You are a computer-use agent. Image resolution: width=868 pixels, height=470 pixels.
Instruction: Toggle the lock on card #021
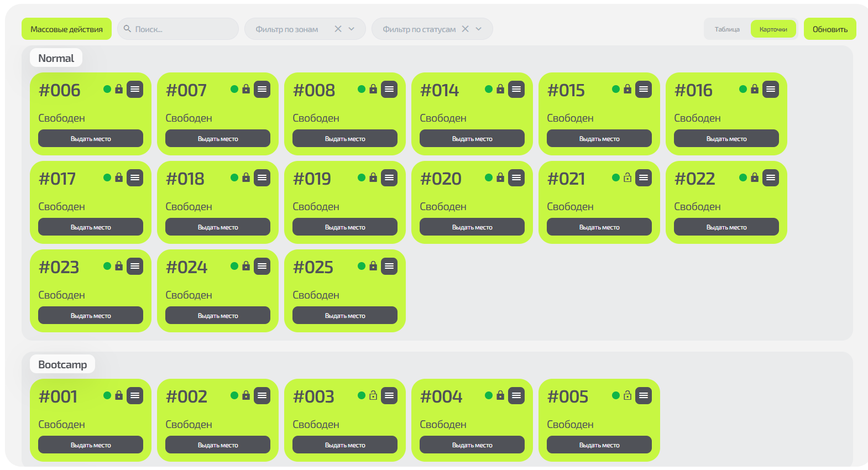(x=628, y=177)
